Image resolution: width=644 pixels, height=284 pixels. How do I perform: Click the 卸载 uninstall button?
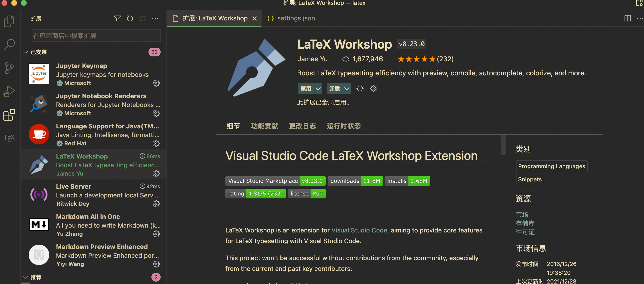(x=335, y=89)
